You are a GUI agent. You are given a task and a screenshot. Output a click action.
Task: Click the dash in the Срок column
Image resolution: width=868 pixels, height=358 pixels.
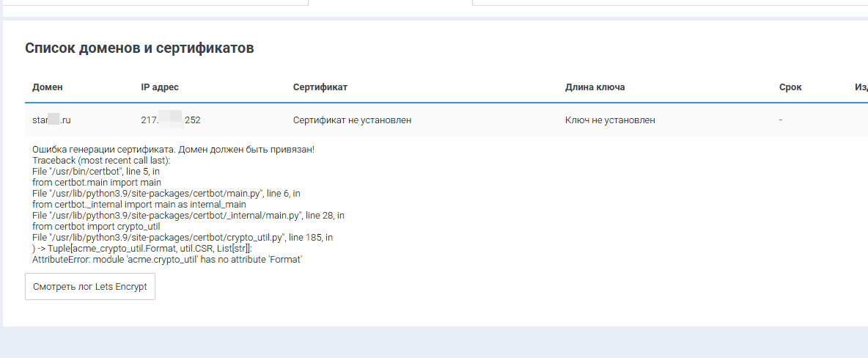781,120
